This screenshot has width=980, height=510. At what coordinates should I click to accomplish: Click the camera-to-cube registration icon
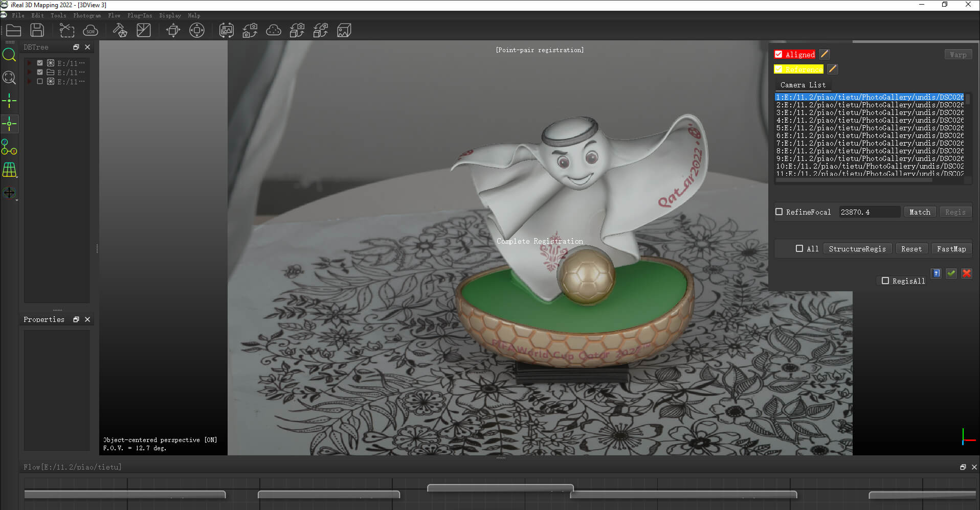[x=297, y=30]
